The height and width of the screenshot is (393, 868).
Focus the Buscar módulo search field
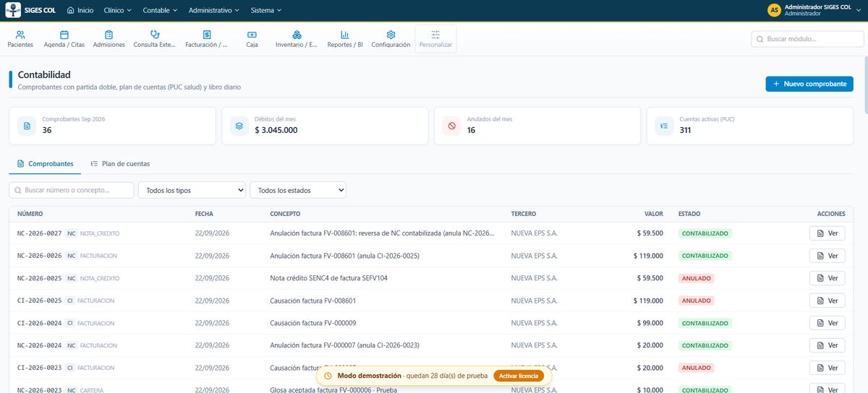pos(808,39)
